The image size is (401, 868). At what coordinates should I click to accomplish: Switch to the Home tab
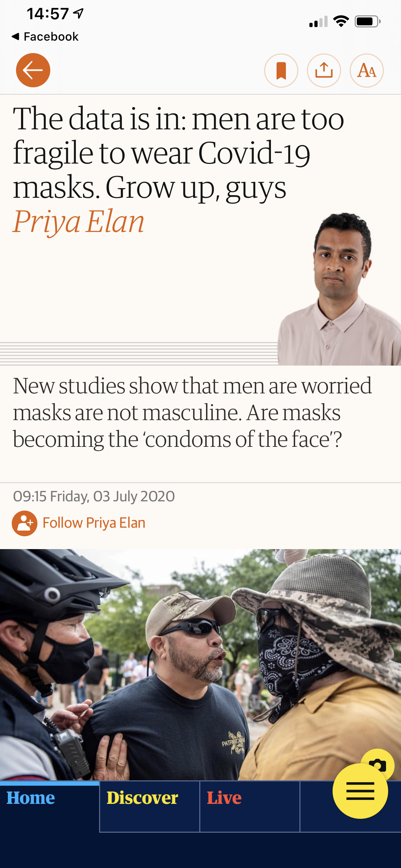pos(49,807)
